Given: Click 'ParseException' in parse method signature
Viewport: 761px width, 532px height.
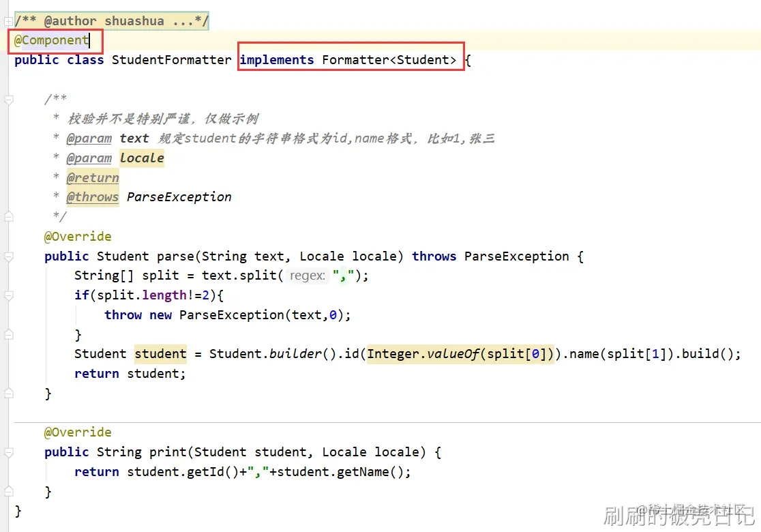Looking at the screenshot, I should coord(516,256).
